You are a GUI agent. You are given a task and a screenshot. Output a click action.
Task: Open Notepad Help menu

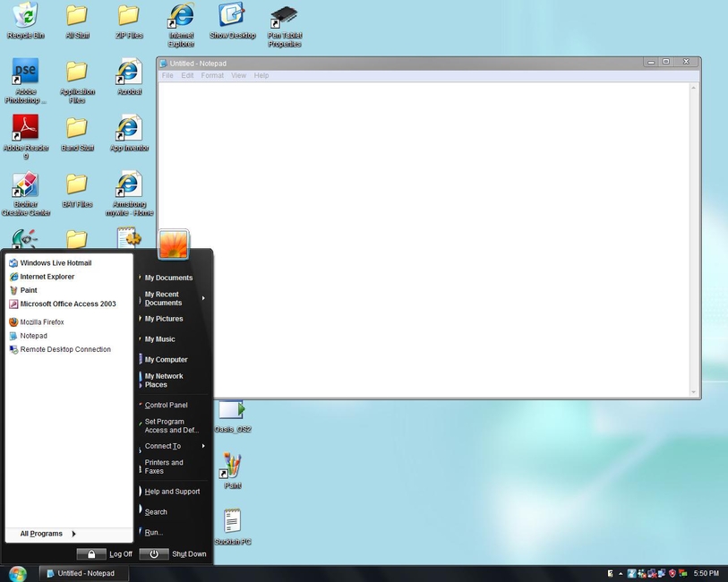tap(261, 75)
